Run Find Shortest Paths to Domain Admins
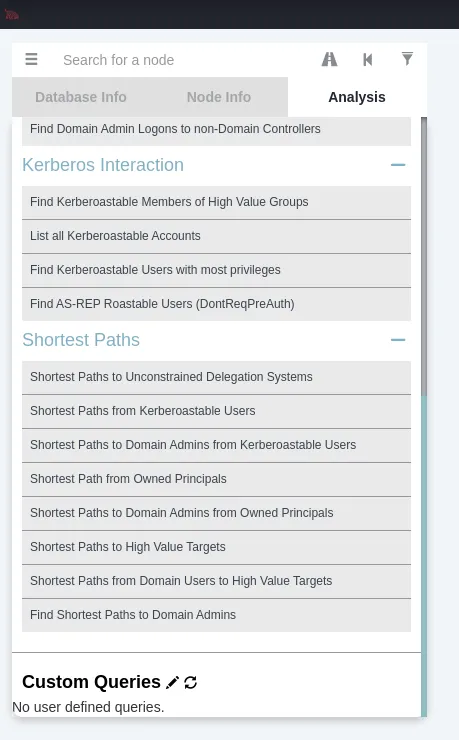 [x=216, y=615]
